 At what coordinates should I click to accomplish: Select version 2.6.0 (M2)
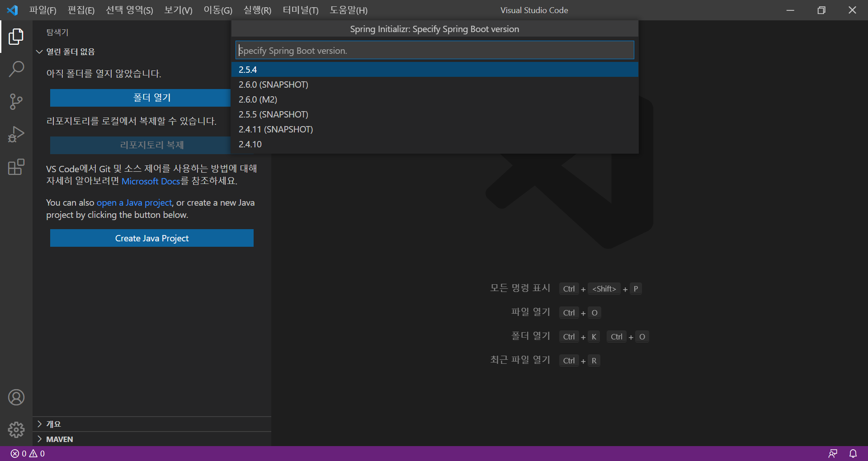[435, 99]
